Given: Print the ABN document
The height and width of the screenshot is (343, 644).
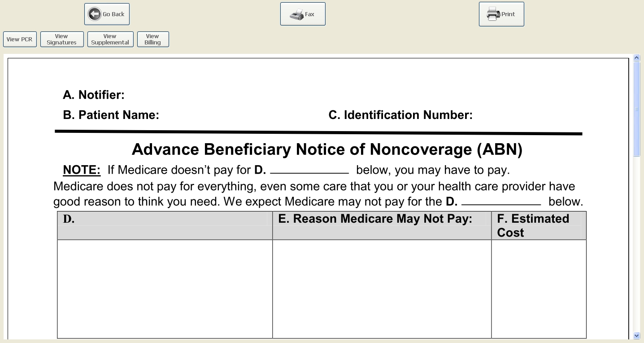Looking at the screenshot, I should point(501,14).
